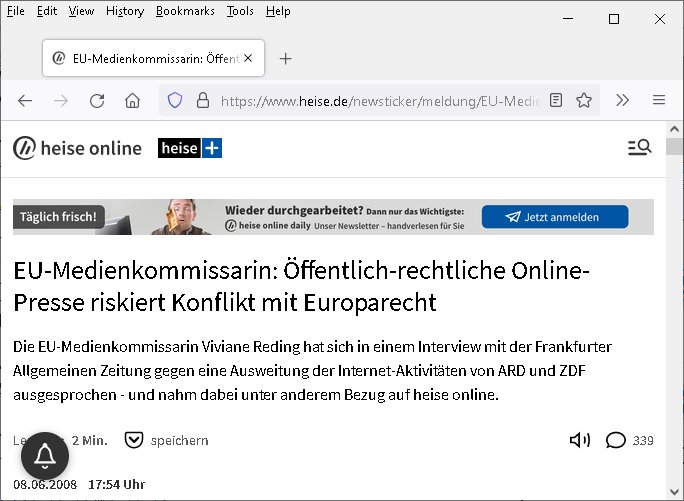Open the tracking protection shield icon

[x=175, y=100]
